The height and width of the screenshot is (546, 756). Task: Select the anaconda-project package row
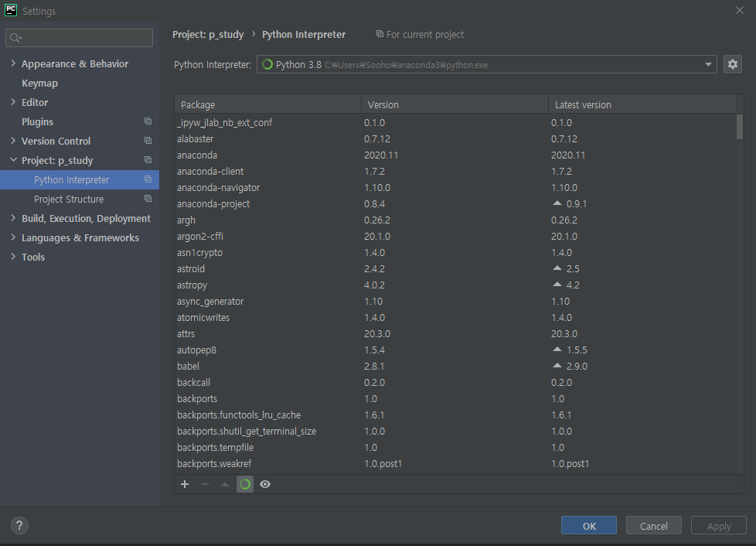[455, 203]
